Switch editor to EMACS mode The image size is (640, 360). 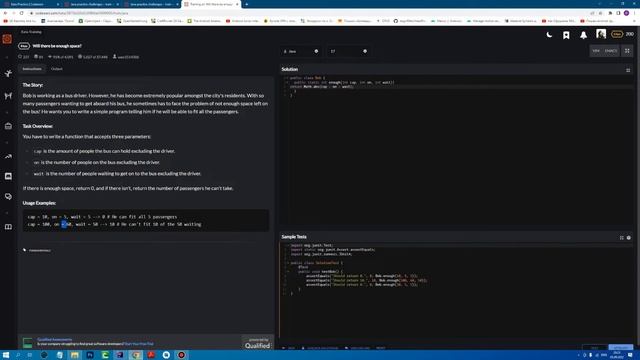[x=611, y=51]
